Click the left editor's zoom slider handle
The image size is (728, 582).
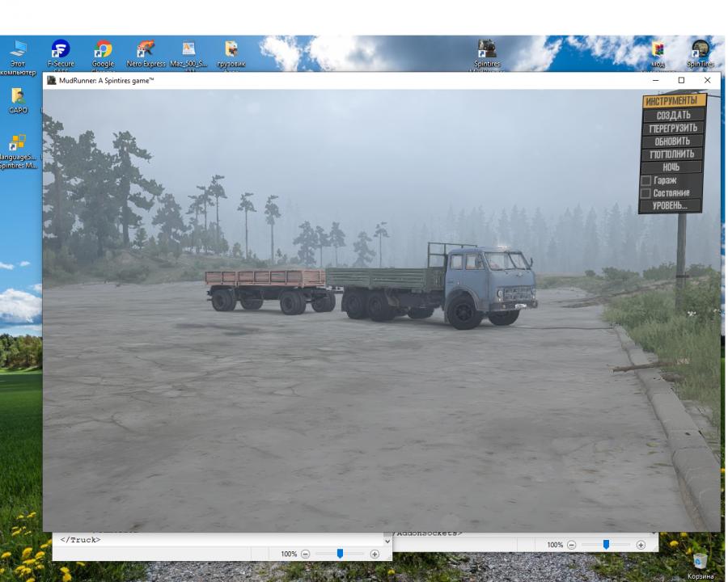click(340, 554)
